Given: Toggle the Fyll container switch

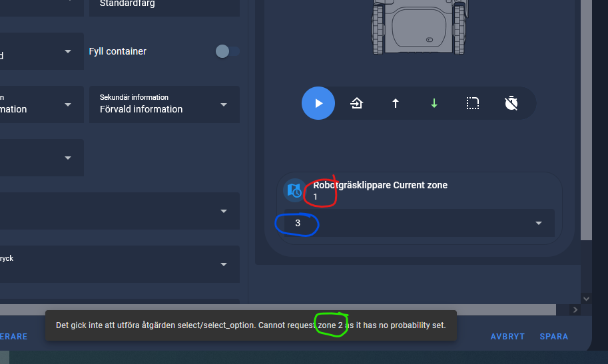Looking at the screenshot, I should [228, 51].
